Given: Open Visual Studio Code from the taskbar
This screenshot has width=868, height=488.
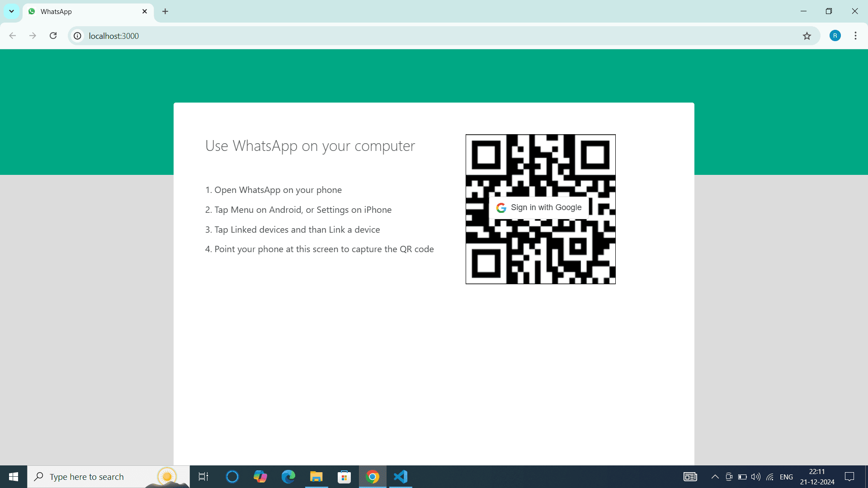Looking at the screenshot, I should (x=401, y=477).
